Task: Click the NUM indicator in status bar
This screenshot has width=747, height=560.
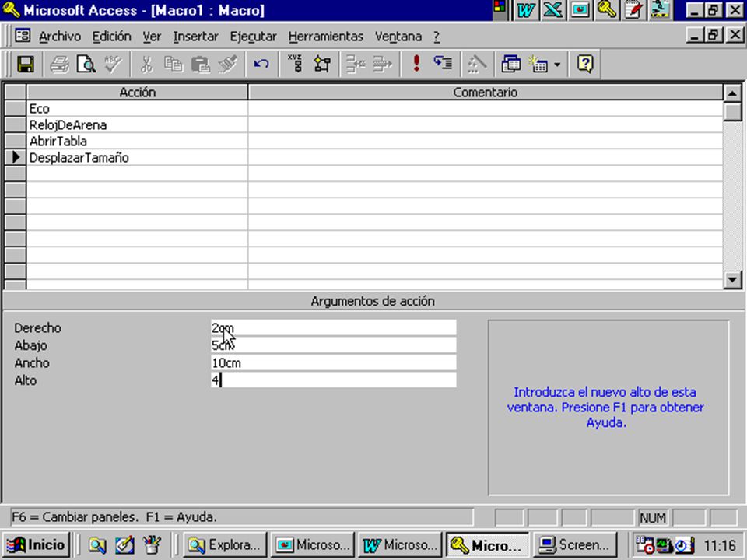Action: [x=653, y=517]
